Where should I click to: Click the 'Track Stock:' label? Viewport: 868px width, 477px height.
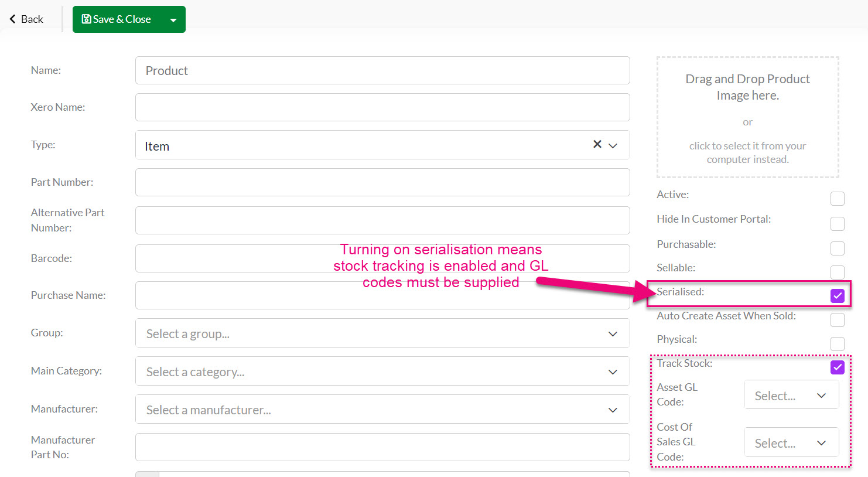684,363
